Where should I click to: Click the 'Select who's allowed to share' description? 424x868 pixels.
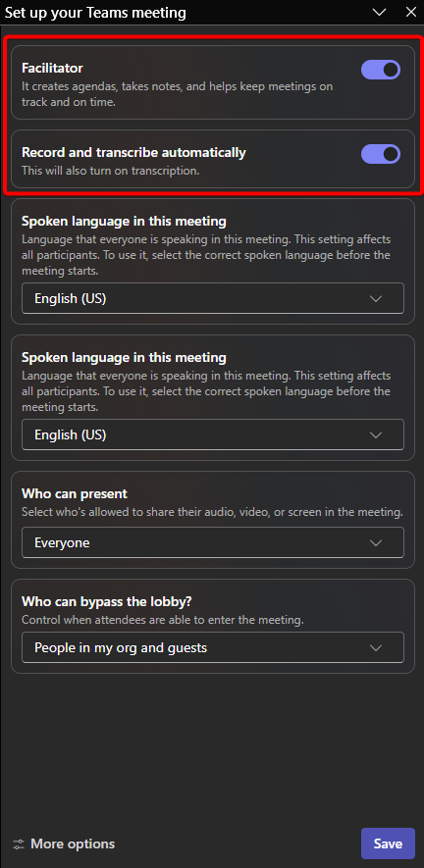[212, 512]
